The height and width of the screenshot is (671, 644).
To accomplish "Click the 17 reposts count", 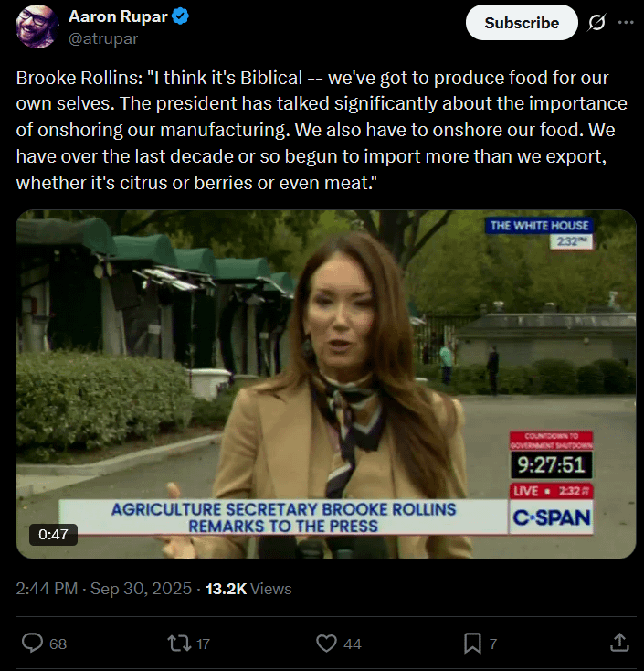I will click(204, 644).
